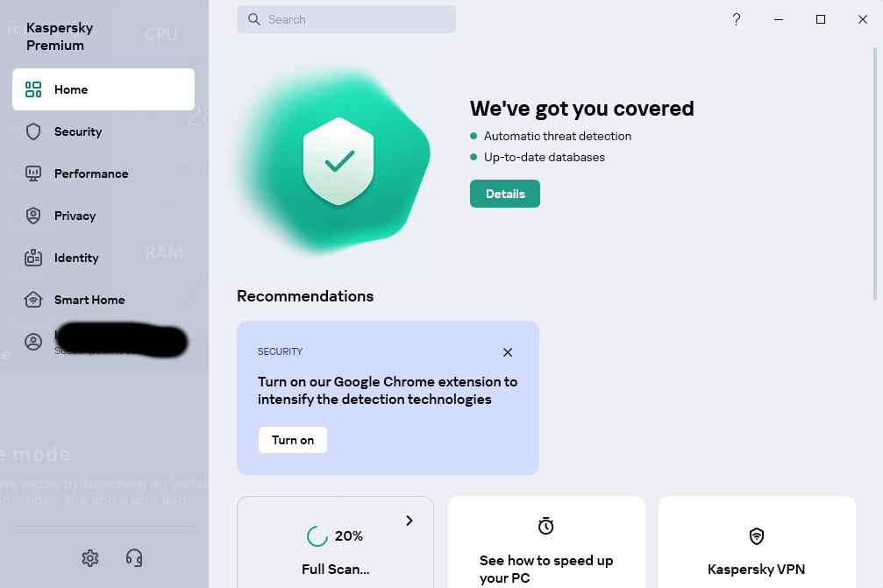Click the profile account icon in sidebar

[x=33, y=342]
